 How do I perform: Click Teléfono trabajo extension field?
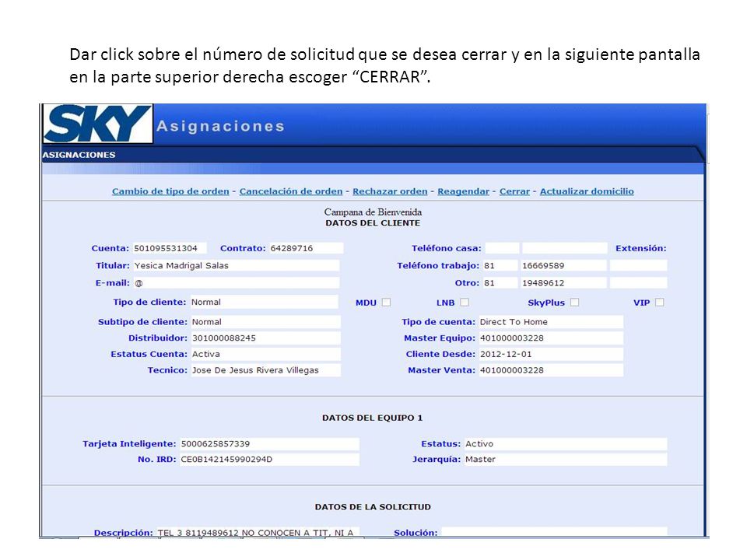coord(638,266)
